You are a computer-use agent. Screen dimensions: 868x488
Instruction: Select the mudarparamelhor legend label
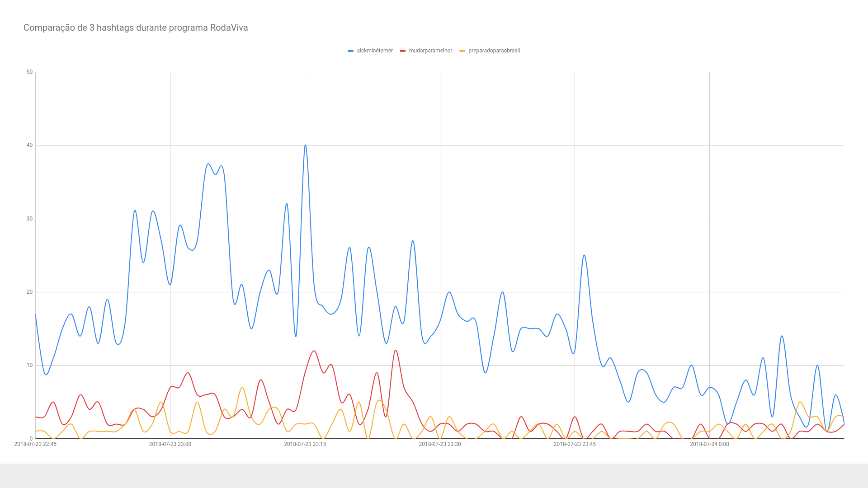(430, 51)
